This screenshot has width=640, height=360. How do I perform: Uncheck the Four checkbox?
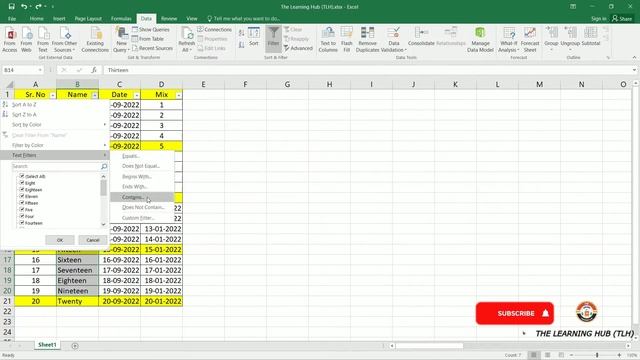(22, 216)
